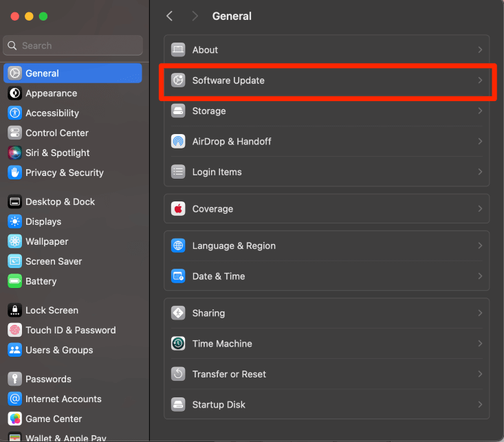This screenshot has width=504, height=442.
Task: Click the Time Machine clock icon
Action: coord(178,344)
